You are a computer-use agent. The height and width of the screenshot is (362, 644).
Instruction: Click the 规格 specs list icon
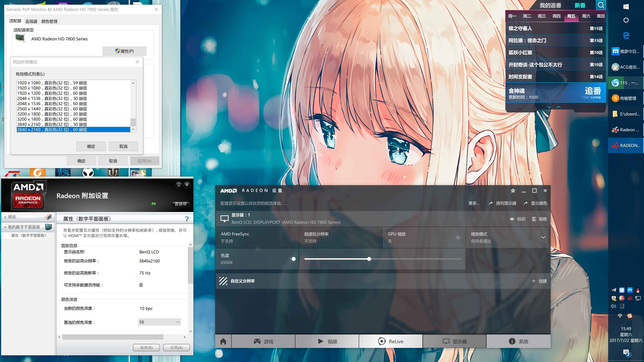click(534, 219)
